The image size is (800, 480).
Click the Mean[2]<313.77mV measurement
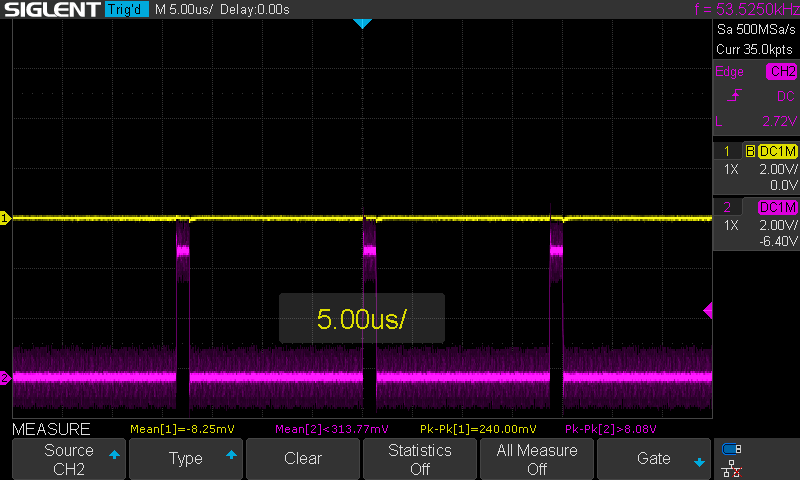pyautogui.click(x=332, y=429)
